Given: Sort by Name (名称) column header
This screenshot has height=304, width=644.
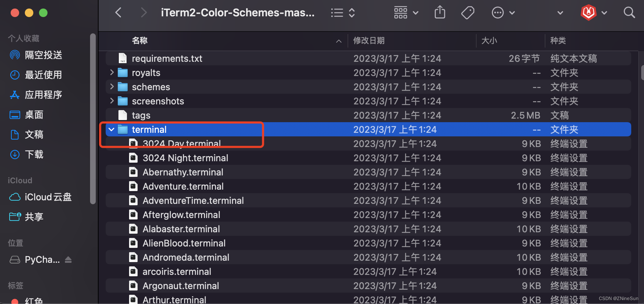Looking at the screenshot, I should 140,41.
